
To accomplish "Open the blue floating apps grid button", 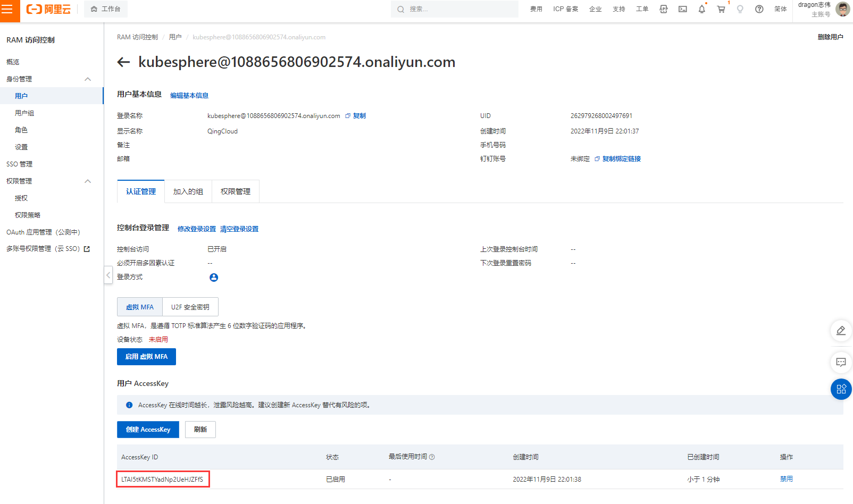I will [x=841, y=389].
